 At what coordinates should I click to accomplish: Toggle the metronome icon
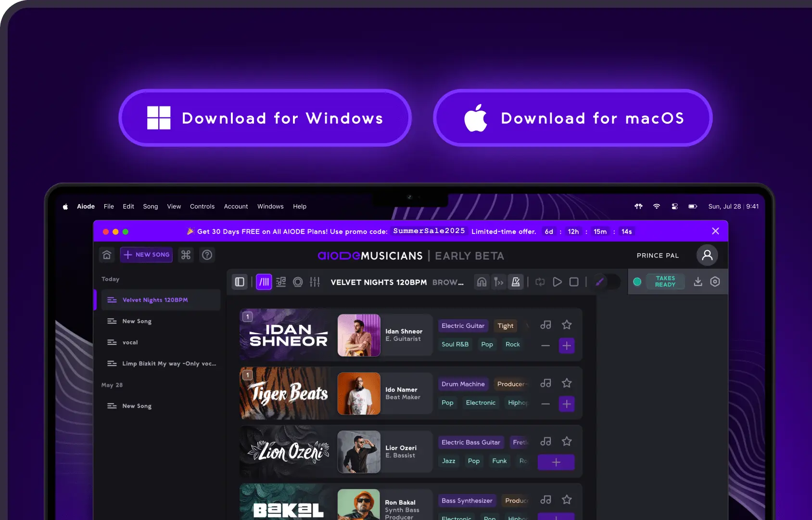pyautogui.click(x=516, y=282)
